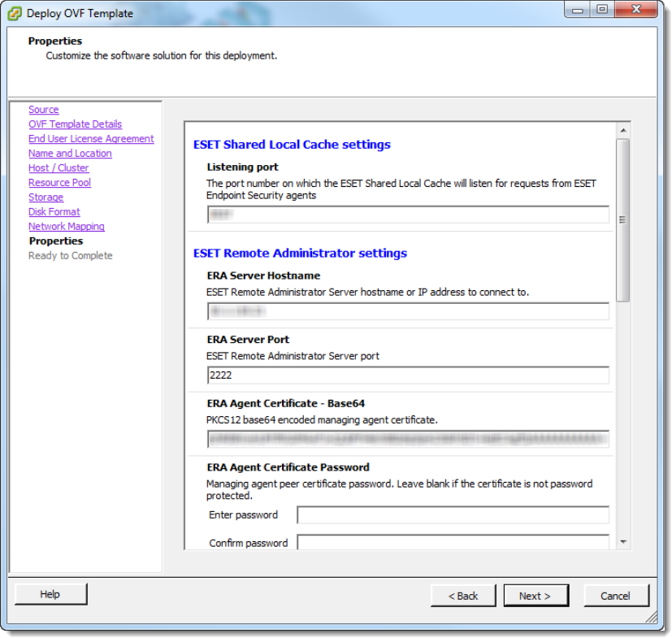Click the ESET Remote Administrator settings heading
Screen dimensions: 672x638
[x=300, y=253]
